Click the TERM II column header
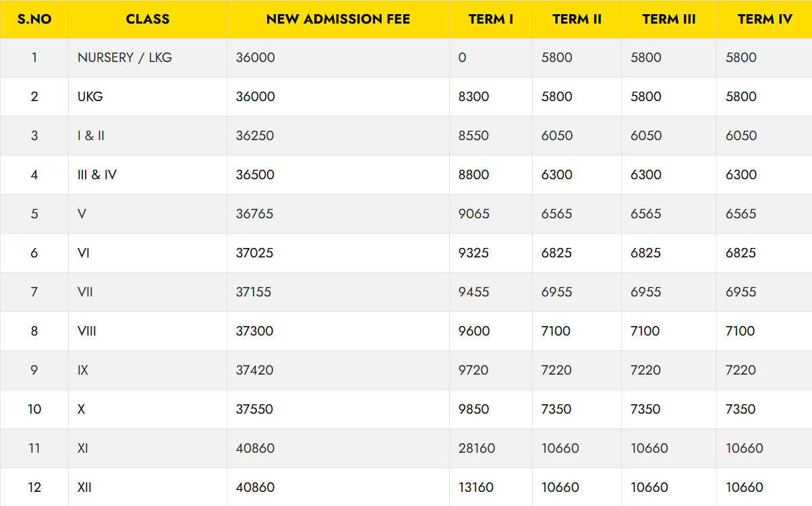Screen dimensions: 812x506 pos(577,20)
